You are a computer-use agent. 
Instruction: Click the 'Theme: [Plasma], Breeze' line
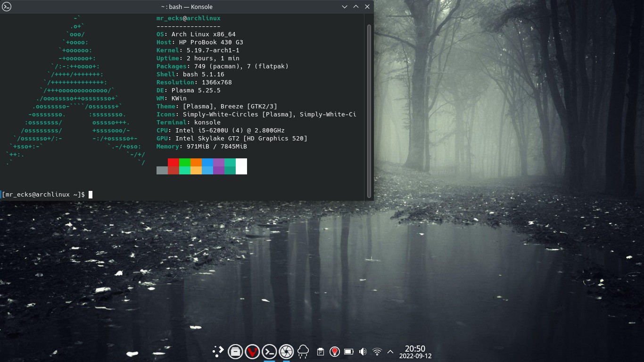point(217,106)
